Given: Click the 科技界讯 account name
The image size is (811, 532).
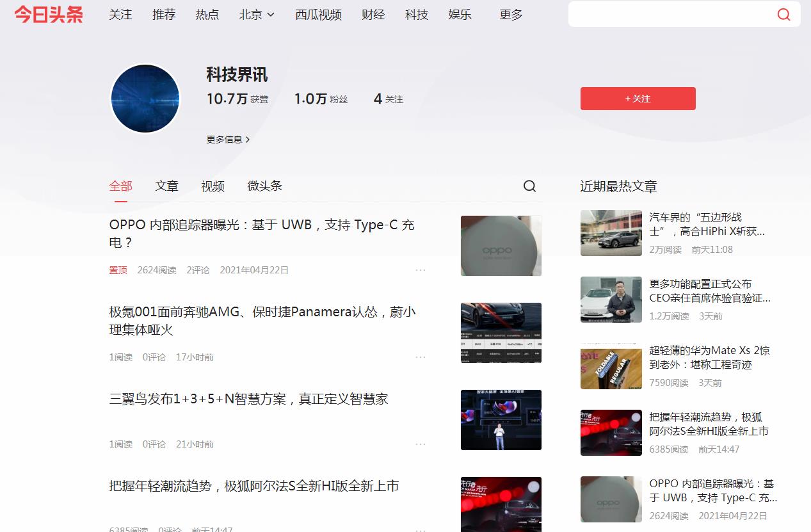Looking at the screenshot, I should tap(237, 75).
